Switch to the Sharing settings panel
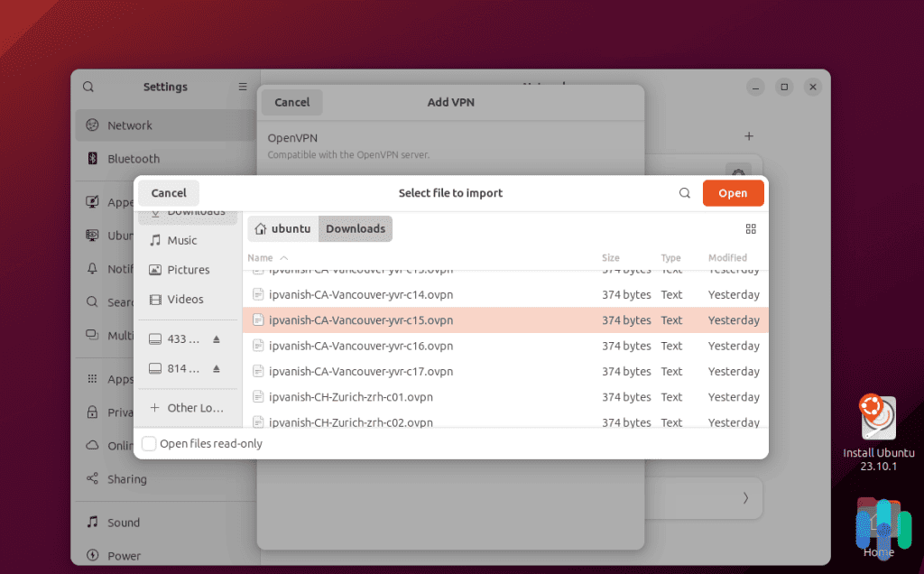The image size is (924, 574). click(x=126, y=478)
